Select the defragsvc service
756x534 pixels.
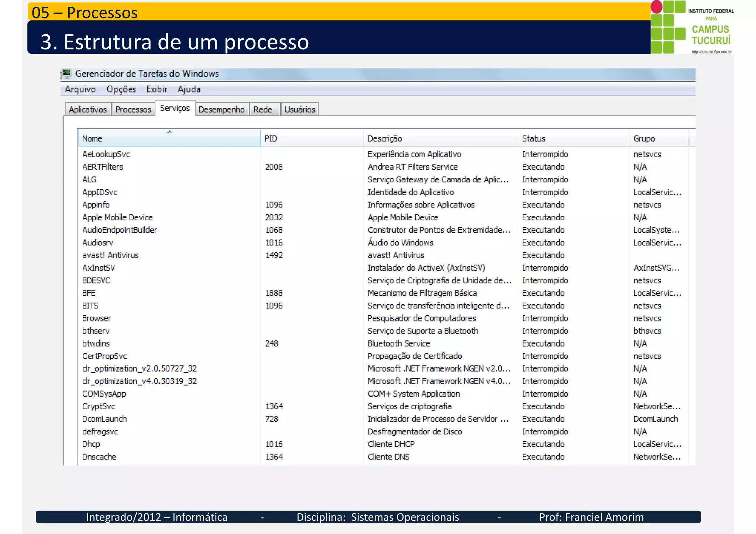pos(100,431)
